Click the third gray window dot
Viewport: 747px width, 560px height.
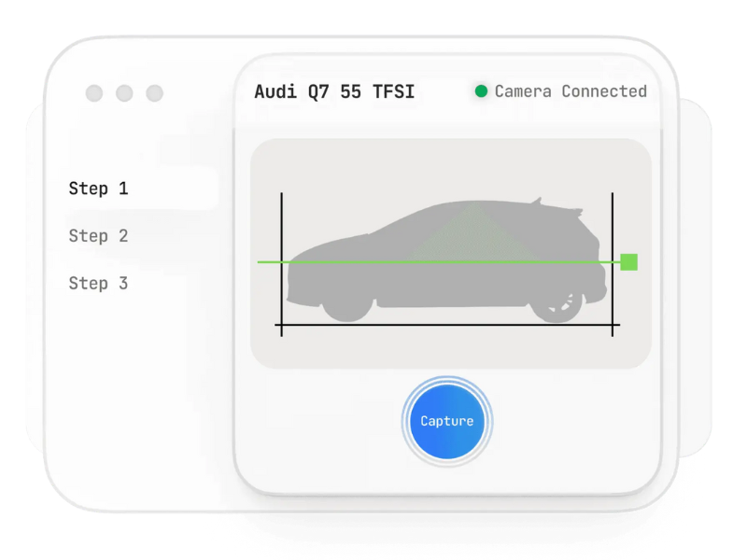click(155, 93)
